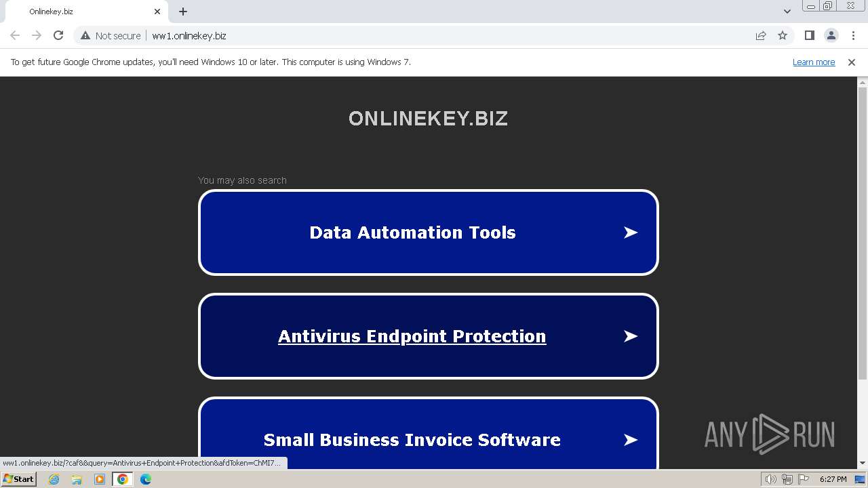The image size is (868, 488).
Task: Click the arrow on Small Business Invoice Software
Action: pos(631,440)
